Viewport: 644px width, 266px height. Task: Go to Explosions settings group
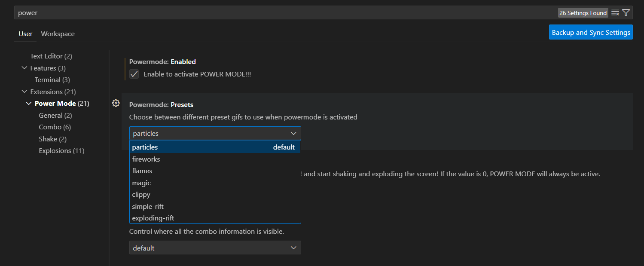pos(61,151)
